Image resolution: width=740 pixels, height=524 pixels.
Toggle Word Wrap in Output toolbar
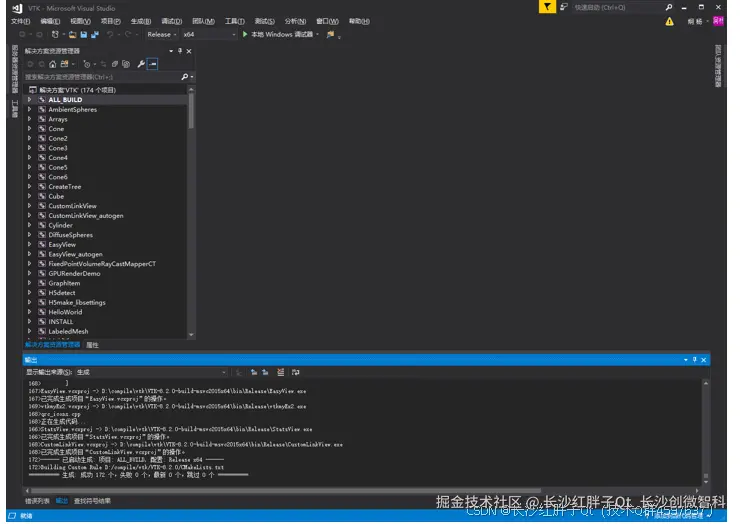(295, 372)
